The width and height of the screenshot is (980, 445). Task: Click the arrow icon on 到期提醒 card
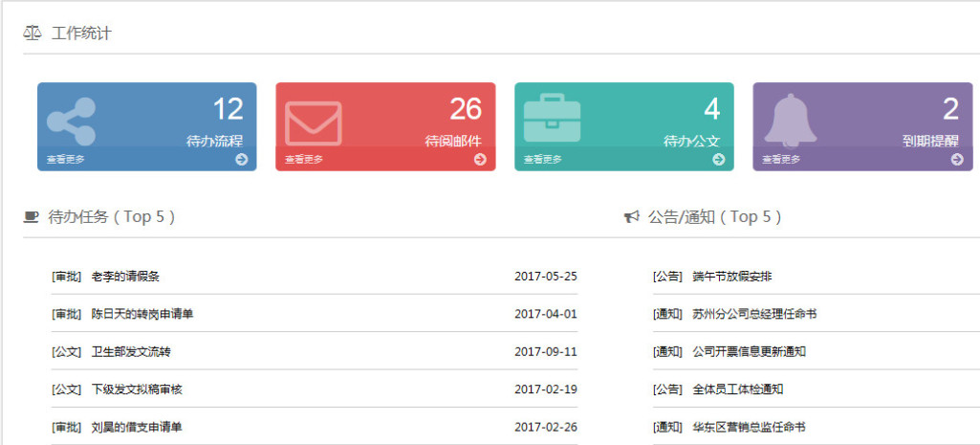tap(957, 159)
